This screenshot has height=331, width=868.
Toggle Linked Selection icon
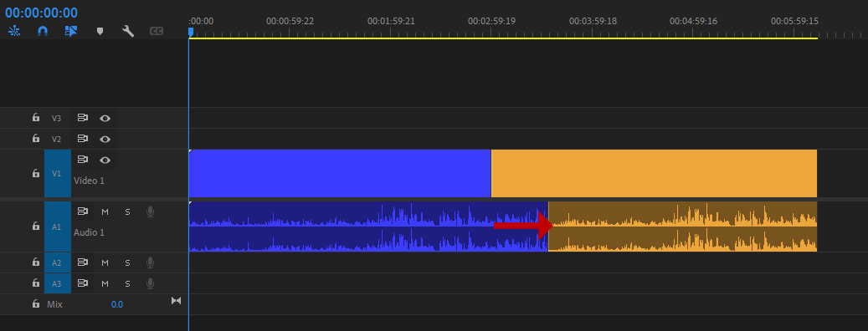[x=71, y=31]
